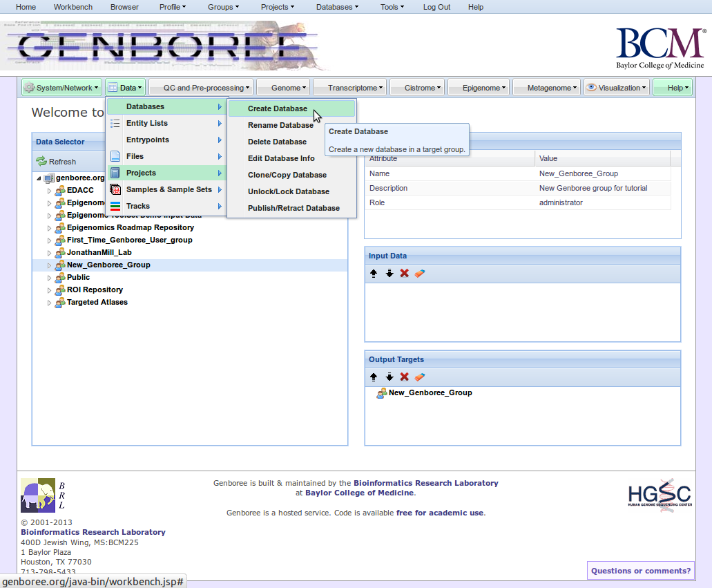Expand the EDACC tree node
712x588 pixels.
coord(49,191)
